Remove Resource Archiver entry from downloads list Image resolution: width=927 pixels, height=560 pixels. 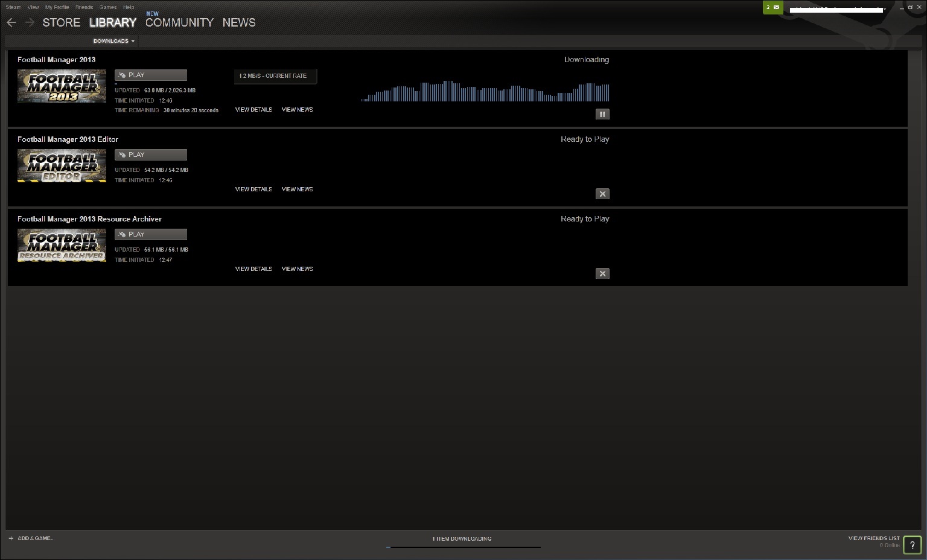602,273
